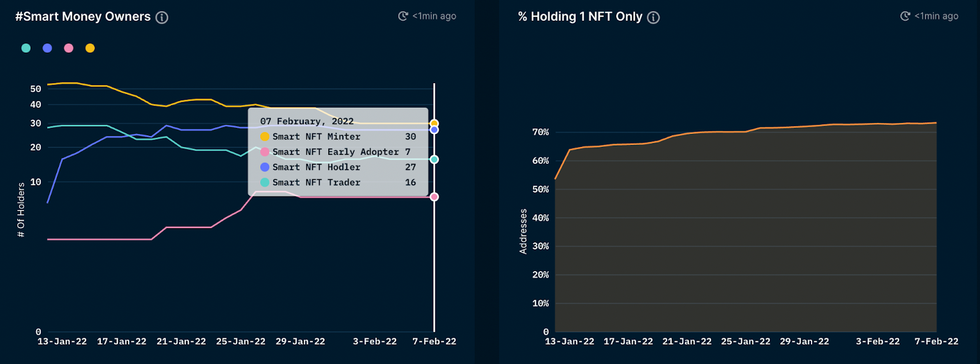Screen dimensions: 980x364
Task: Select the yellow Minter data point on hover line
Action: click(434, 124)
